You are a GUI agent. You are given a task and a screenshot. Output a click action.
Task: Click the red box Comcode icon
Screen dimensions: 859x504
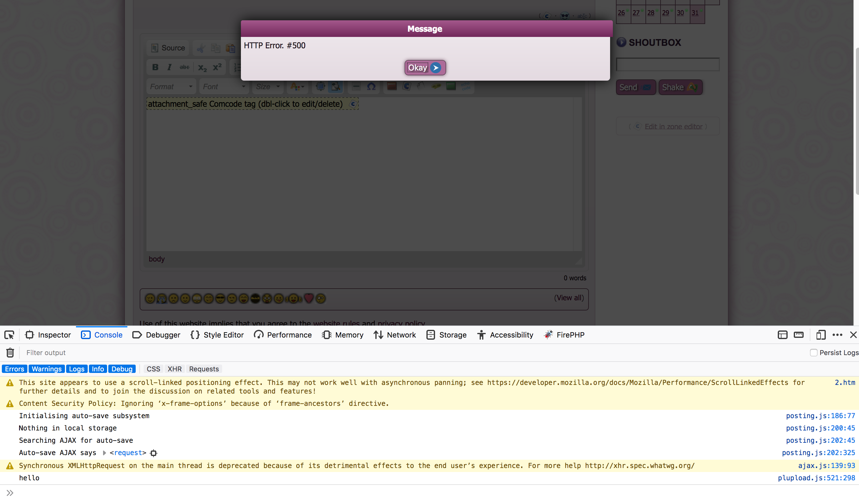click(x=392, y=86)
